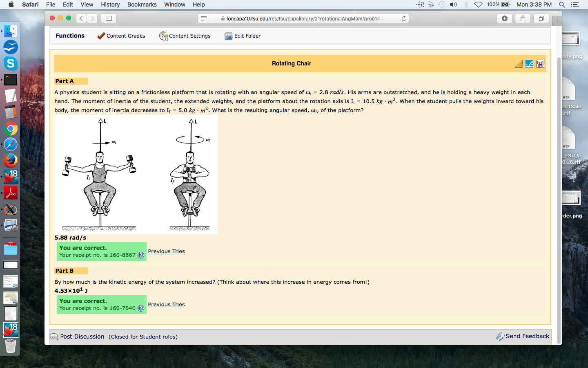Click battery 100% status in menu bar
588x368 pixels.
click(499, 4)
